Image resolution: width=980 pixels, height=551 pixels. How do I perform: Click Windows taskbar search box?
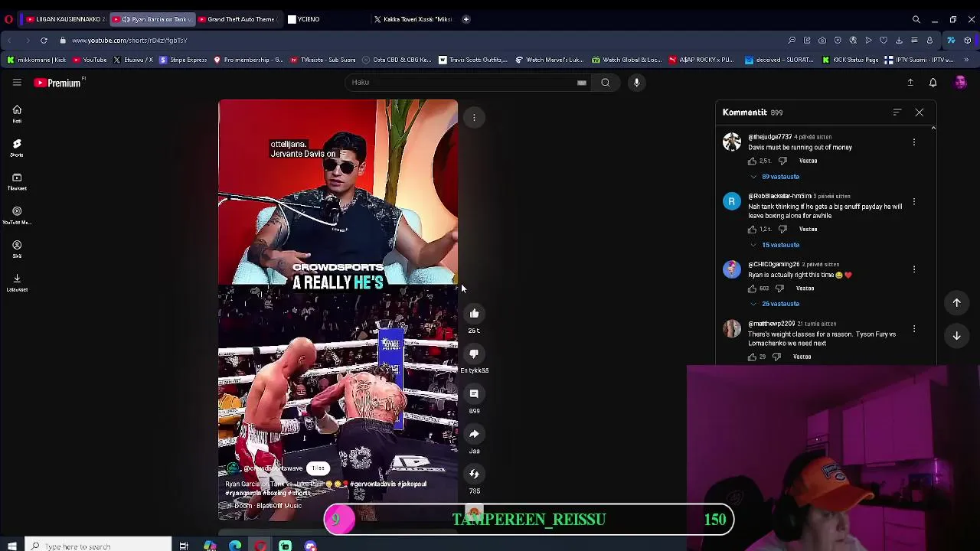[x=100, y=546]
